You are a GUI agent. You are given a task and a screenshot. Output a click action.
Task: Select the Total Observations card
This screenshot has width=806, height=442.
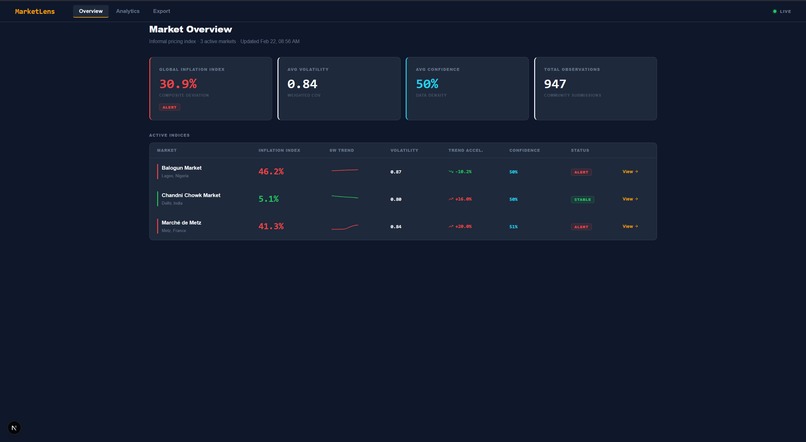[596, 88]
